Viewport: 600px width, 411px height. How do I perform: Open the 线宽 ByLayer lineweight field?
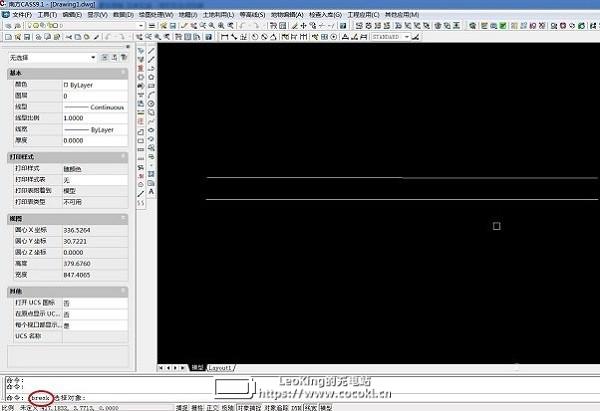tap(95, 130)
